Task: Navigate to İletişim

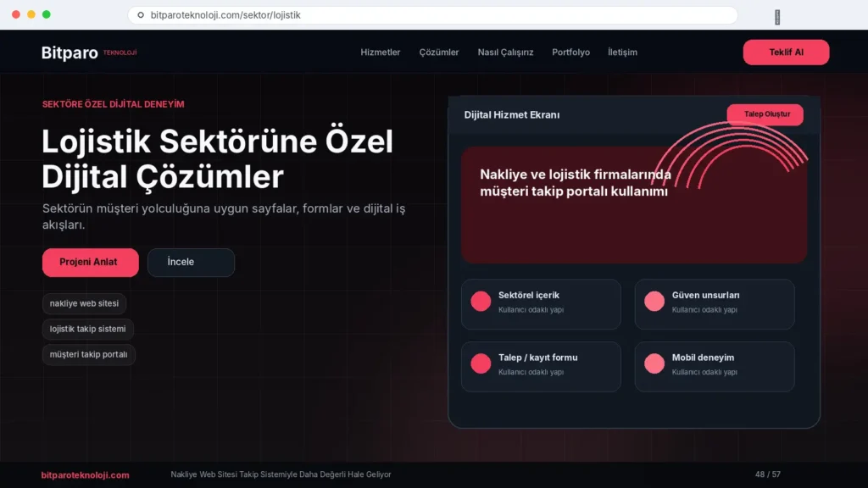Action: pyautogui.click(x=622, y=52)
